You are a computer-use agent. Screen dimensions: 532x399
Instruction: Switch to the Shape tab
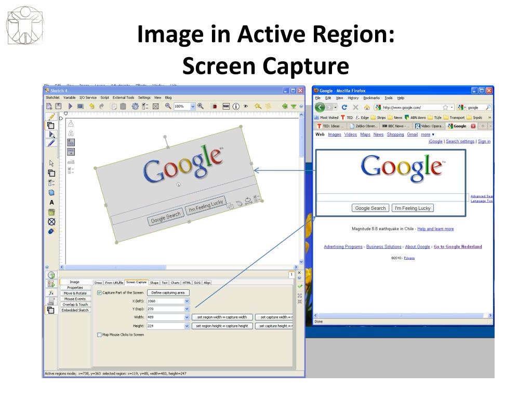[154, 283]
